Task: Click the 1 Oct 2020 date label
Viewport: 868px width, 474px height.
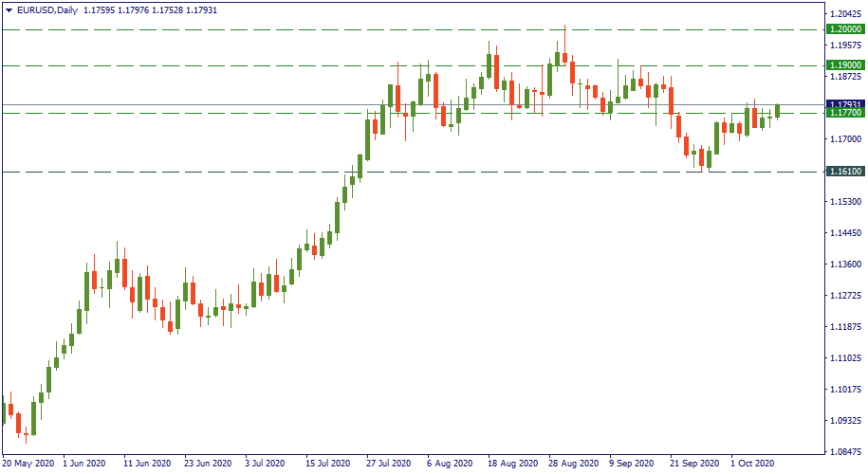Action: (754, 464)
